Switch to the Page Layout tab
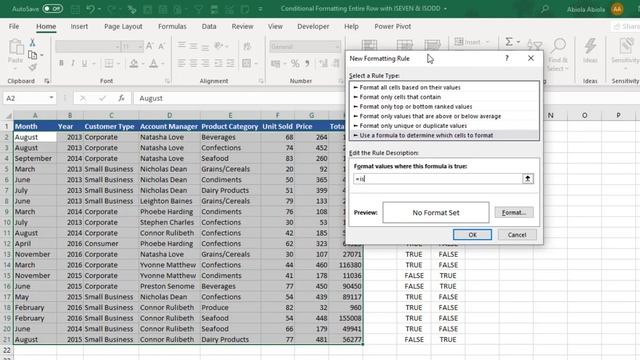 [x=123, y=26]
